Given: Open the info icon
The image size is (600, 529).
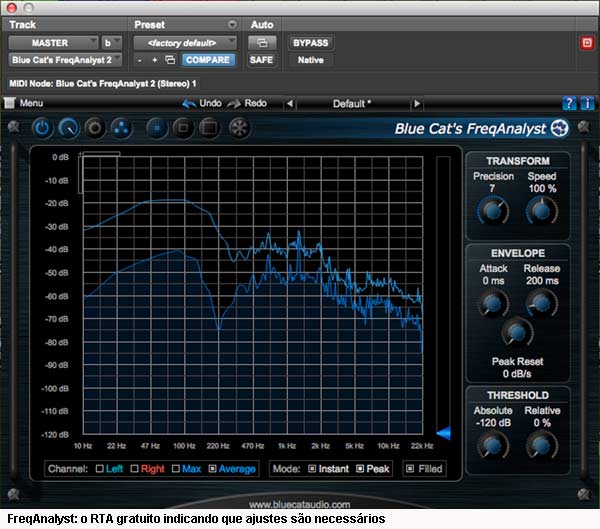Looking at the screenshot, I should tap(587, 103).
